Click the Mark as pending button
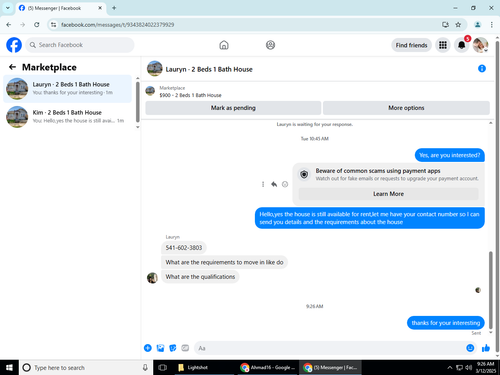Image resolution: width=500 pixels, height=375 pixels. click(x=233, y=108)
